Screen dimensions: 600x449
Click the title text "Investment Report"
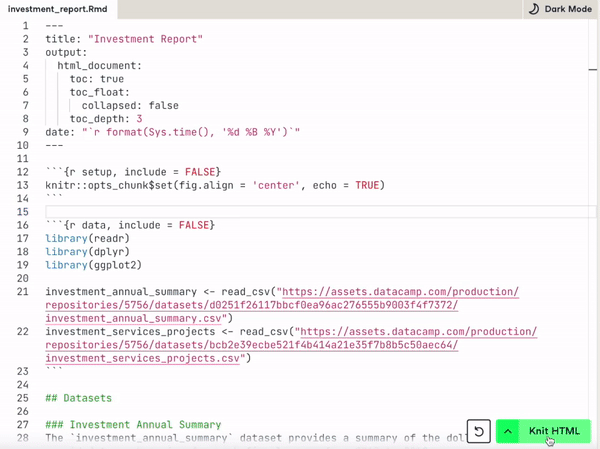[145, 39]
